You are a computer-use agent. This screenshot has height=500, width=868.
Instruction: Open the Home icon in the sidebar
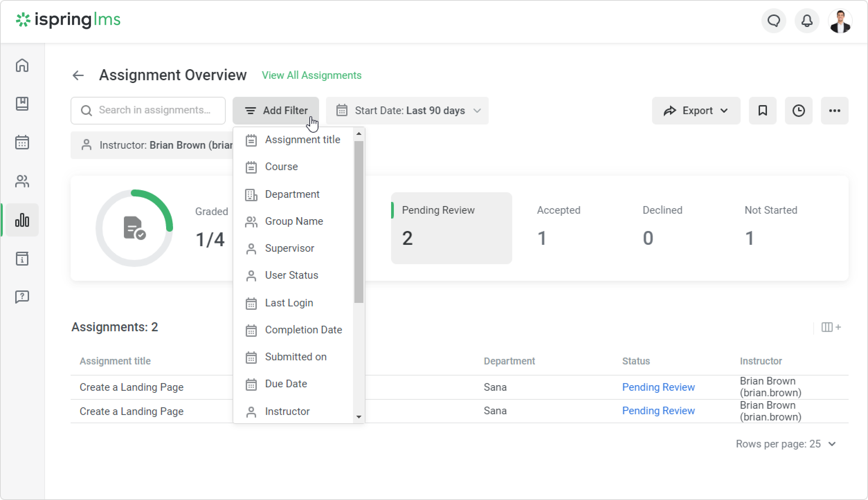coord(22,65)
